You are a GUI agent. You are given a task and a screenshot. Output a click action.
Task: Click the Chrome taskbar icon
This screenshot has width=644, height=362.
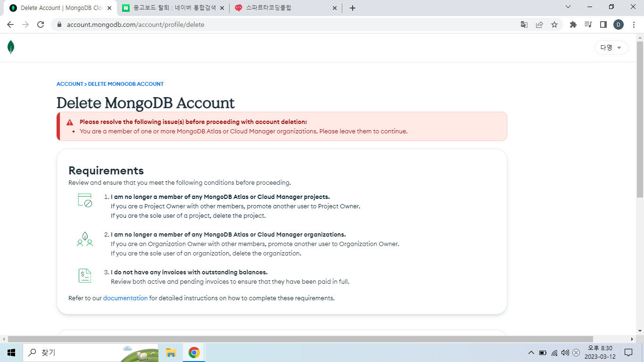pyautogui.click(x=194, y=353)
